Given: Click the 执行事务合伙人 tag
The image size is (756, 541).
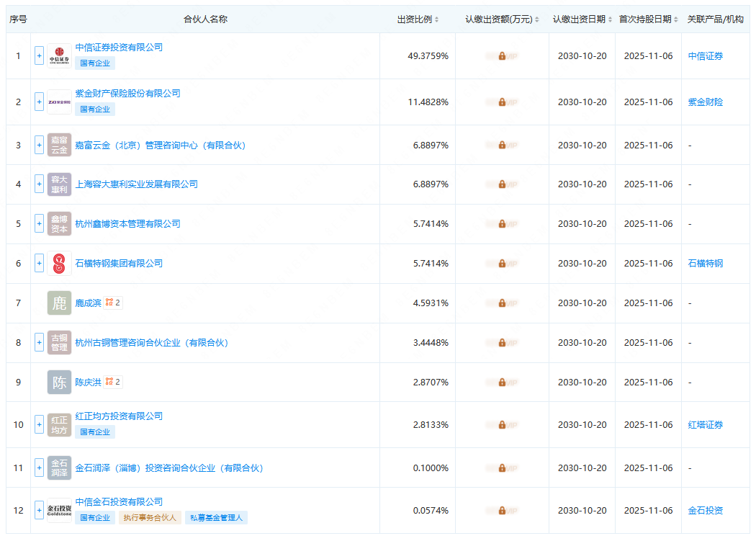Looking at the screenshot, I should pos(150,518).
